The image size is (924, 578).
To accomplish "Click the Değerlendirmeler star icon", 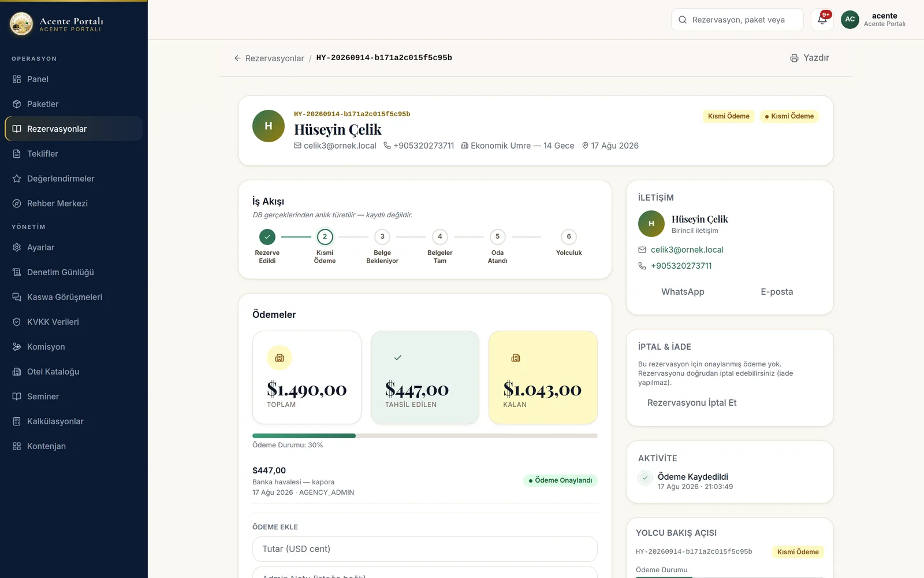I will point(17,179).
